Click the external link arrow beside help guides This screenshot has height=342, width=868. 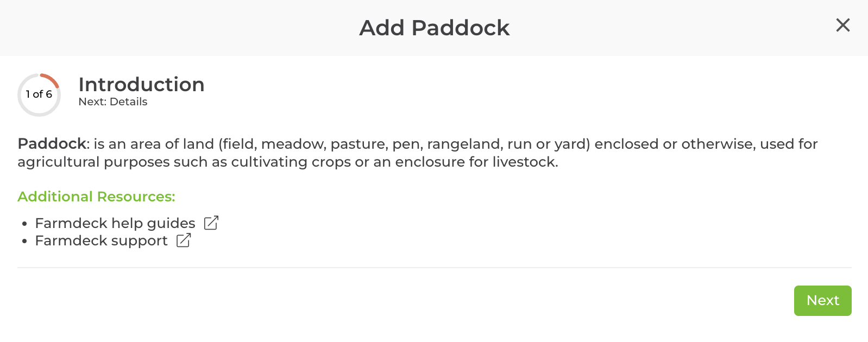[211, 223]
